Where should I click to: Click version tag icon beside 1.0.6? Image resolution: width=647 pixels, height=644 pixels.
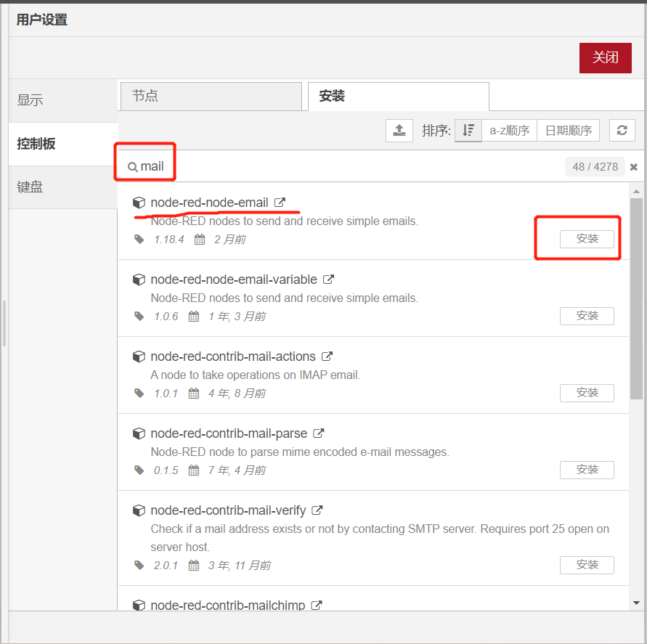click(x=139, y=317)
